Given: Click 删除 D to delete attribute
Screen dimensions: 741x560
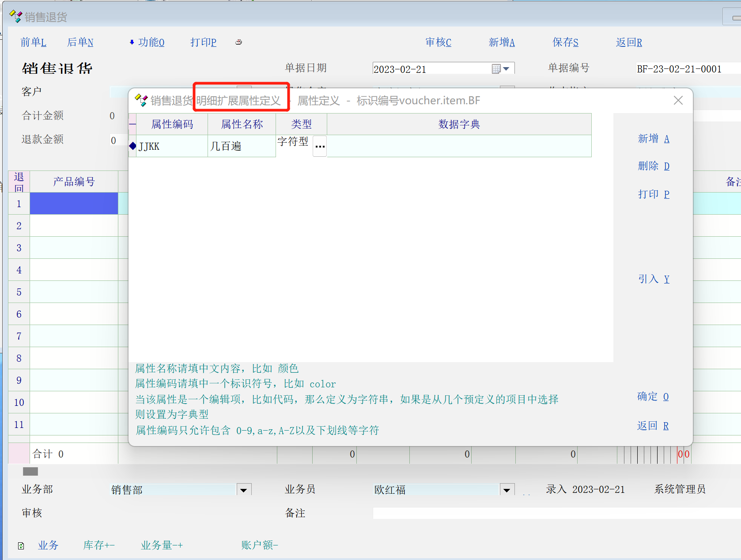Looking at the screenshot, I should [653, 166].
